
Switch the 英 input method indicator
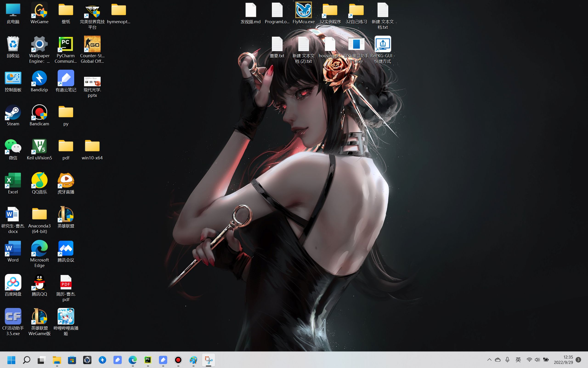tap(518, 360)
